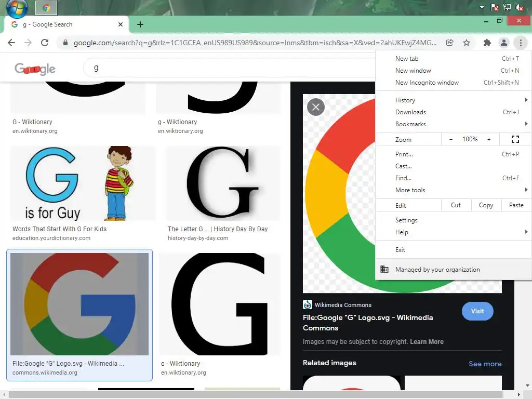Select Cast... menu item
The image size is (532, 399).
point(453,166)
